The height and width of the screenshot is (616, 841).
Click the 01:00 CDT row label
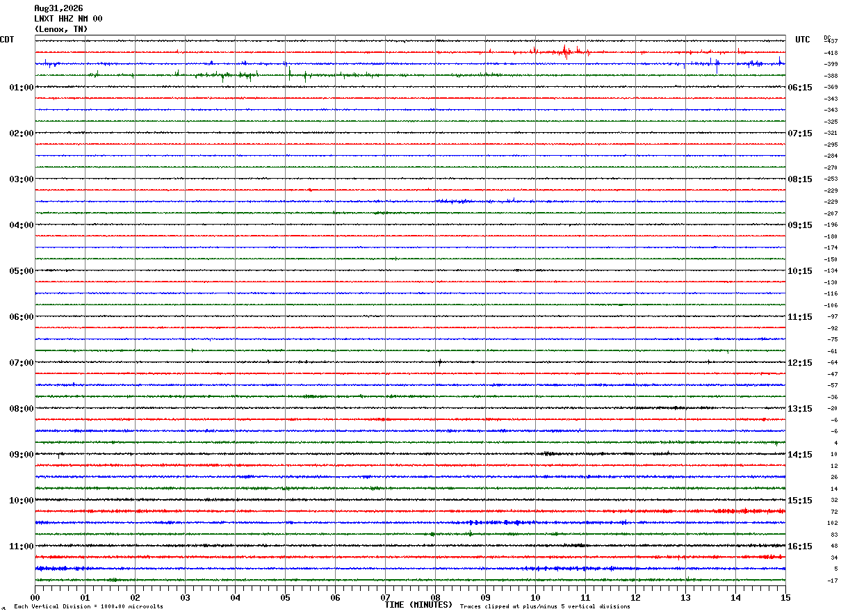tap(22, 88)
